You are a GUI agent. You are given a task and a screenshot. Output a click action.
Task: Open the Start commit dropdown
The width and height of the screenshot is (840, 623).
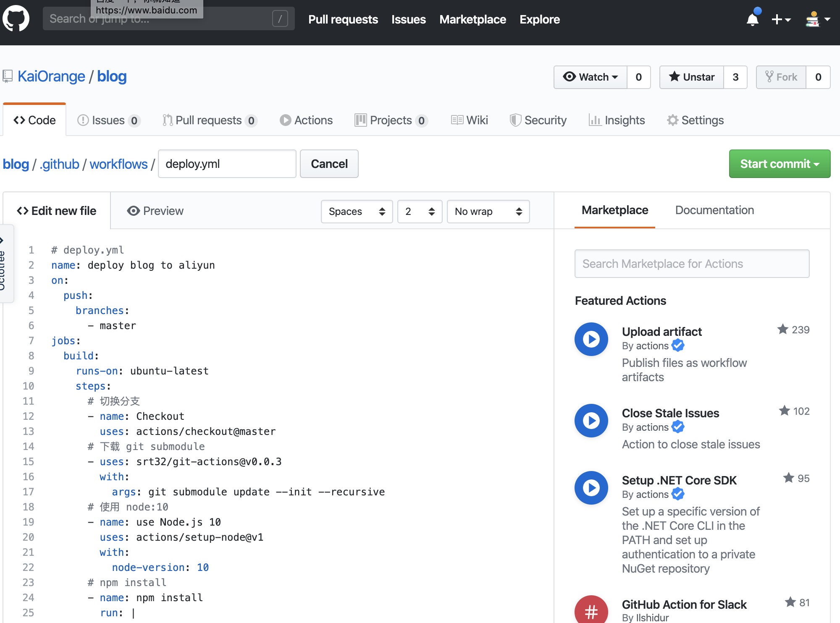coord(780,164)
